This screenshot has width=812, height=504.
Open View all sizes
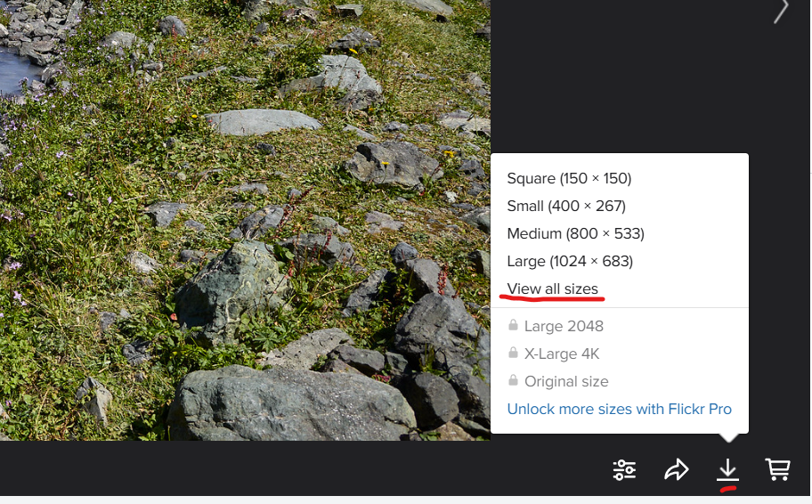(x=552, y=289)
